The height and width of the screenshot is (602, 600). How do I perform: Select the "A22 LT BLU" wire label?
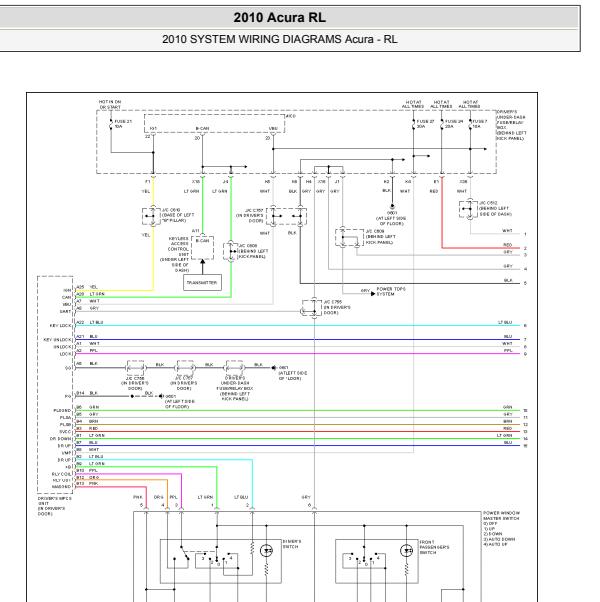[x=89, y=322]
